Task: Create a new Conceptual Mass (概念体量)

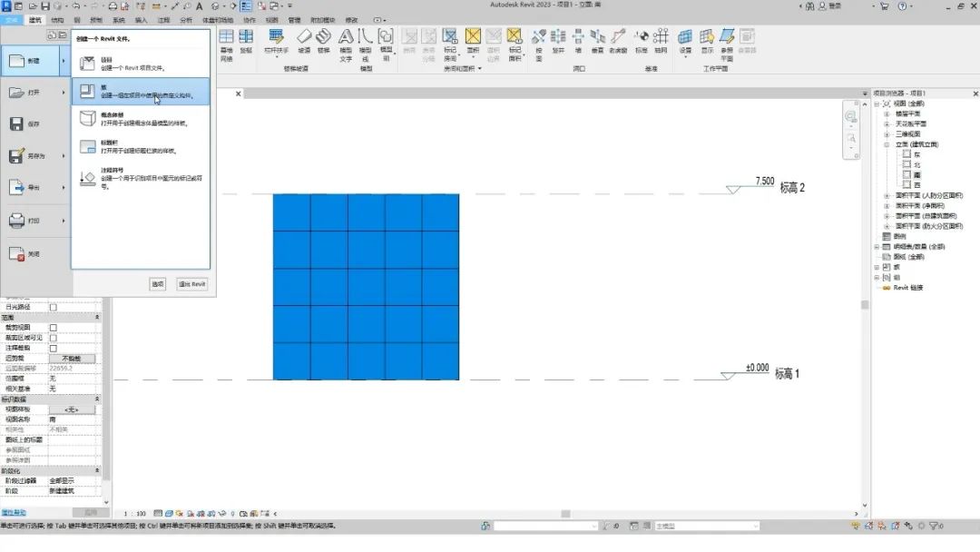Action: point(141,119)
